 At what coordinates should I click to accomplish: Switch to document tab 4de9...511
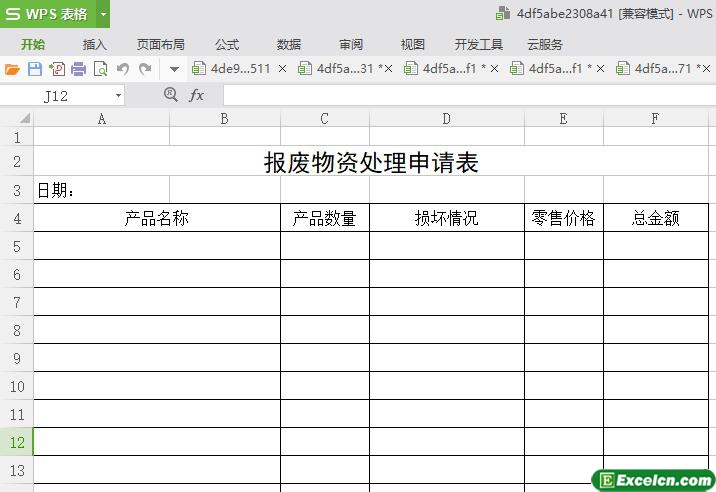(x=231, y=69)
